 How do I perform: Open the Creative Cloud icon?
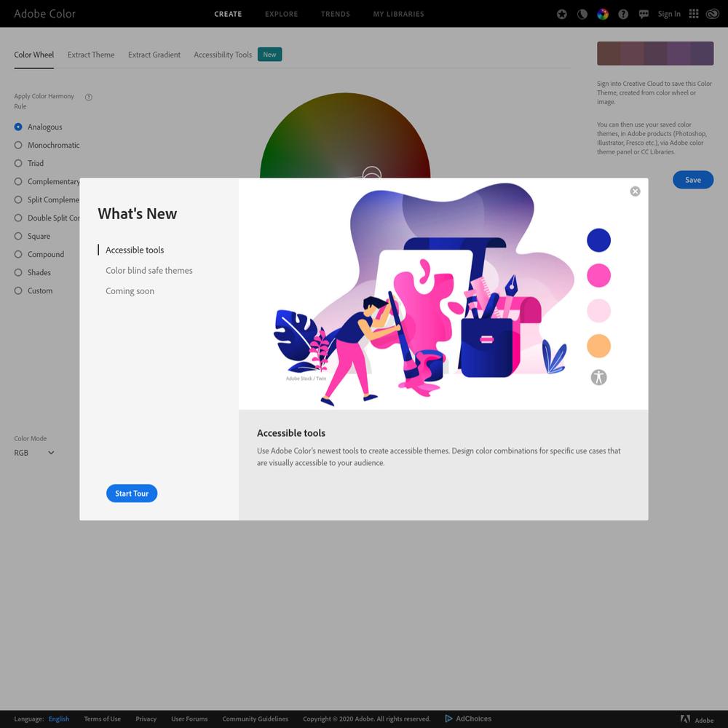click(712, 14)
